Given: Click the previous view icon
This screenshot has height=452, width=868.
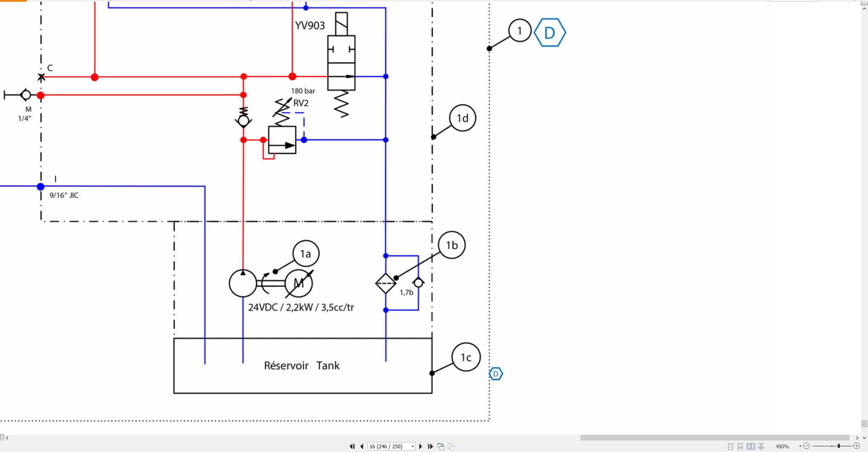Looking at the screenshot, I should pos(441,447).
